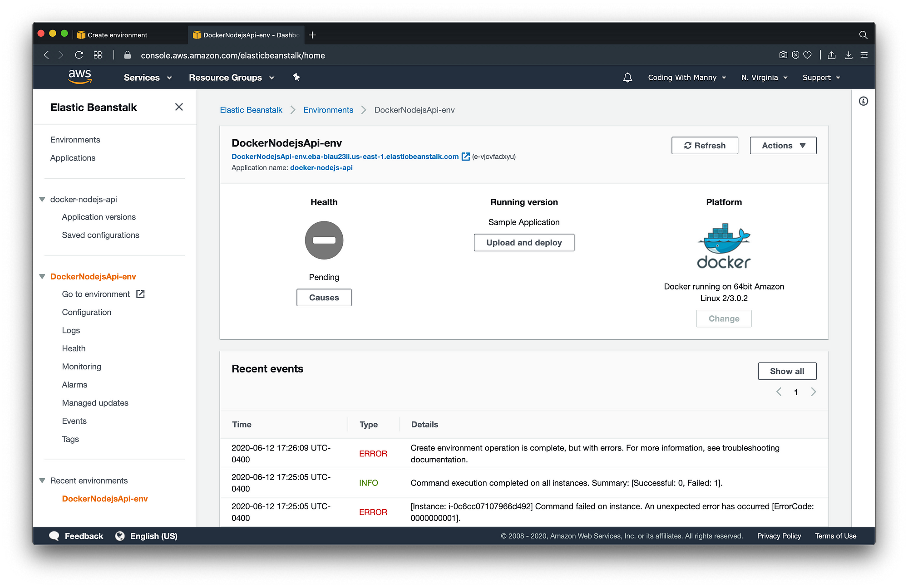This screenshot has width=908, height=588.
Task: Open Events in the sidebar
Action: (74, 421)
